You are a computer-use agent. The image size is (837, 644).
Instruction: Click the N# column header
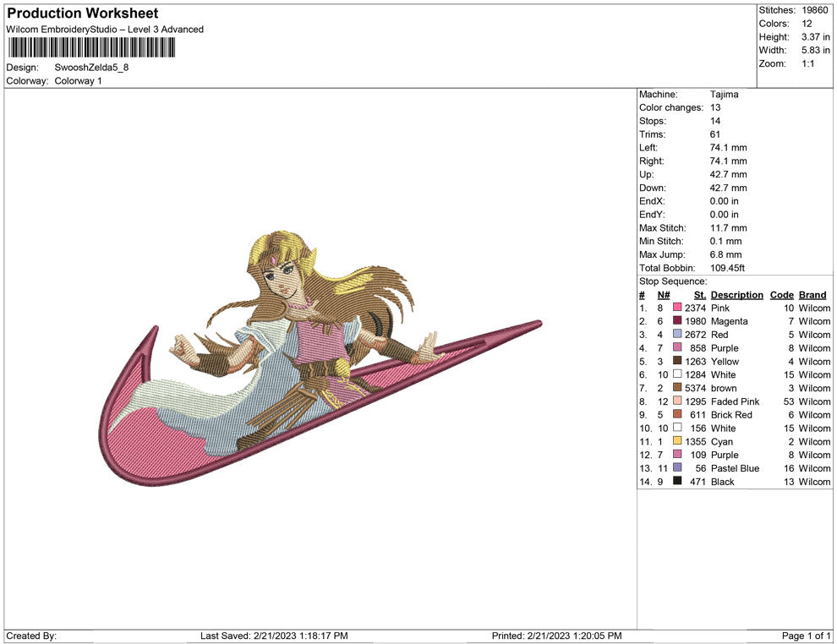[x=664, y=295]
